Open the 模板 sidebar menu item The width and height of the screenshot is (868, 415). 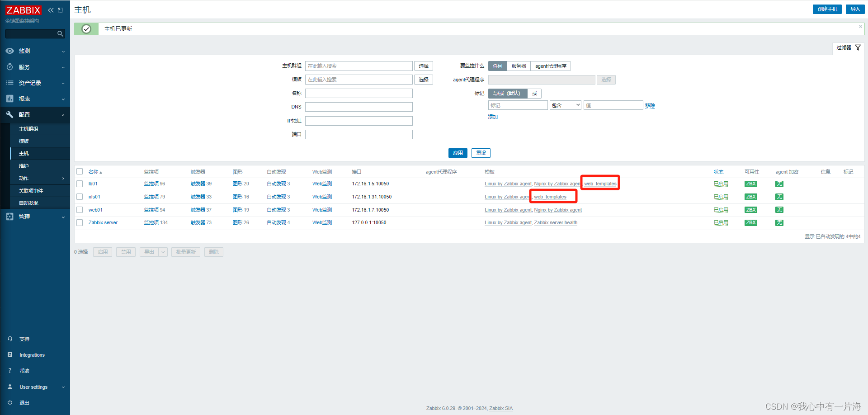(24, 141)
